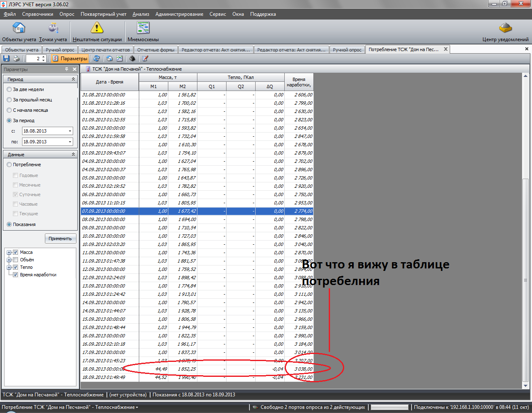Select the Показания radio button
This screenshot has width=532, height=413.
click(x=9, y=224)
